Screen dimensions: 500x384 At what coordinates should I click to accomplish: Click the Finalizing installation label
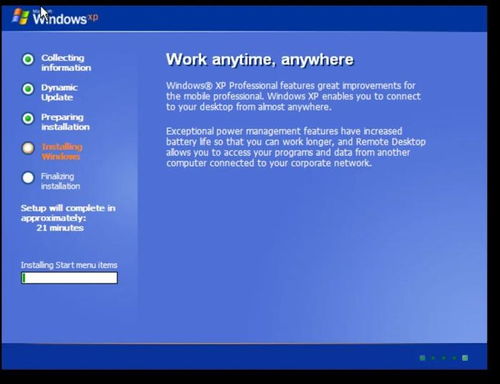(60, 181)
